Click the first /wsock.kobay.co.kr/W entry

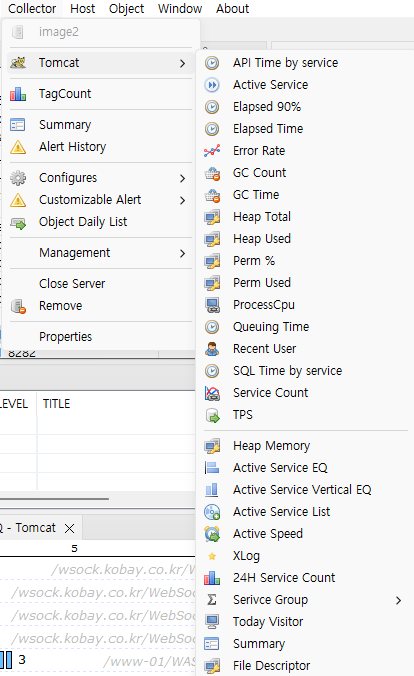(123, 570)
